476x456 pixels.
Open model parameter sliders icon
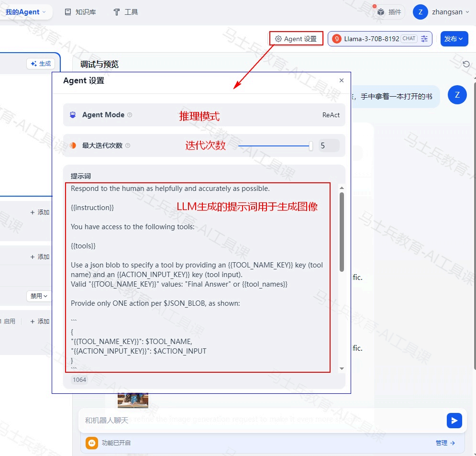click(x=424, y=39)
